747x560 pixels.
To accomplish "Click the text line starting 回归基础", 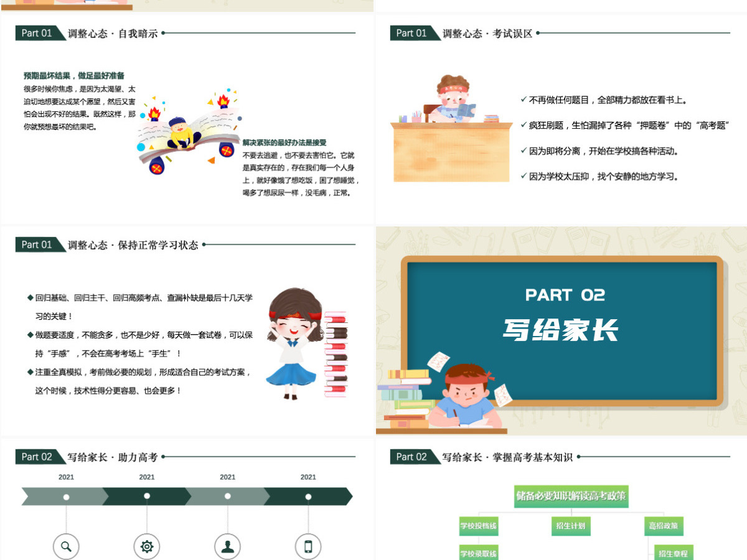I will tap(144, 298).
